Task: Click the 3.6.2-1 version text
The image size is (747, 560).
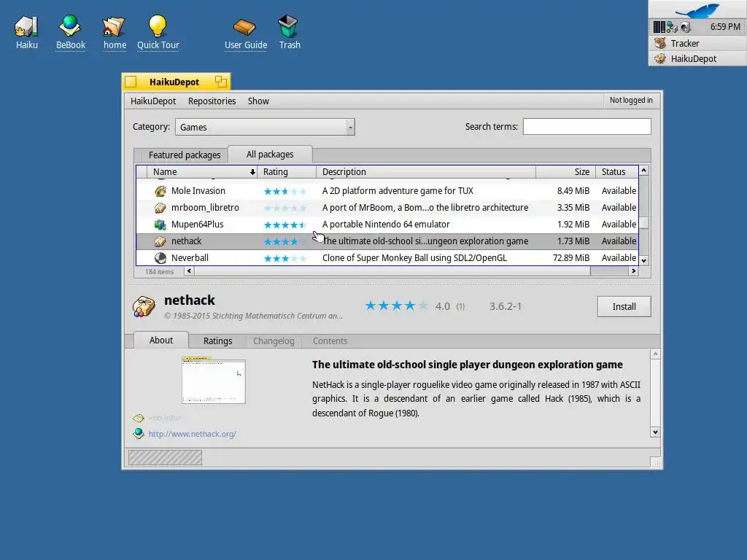Action: (506, 306)
